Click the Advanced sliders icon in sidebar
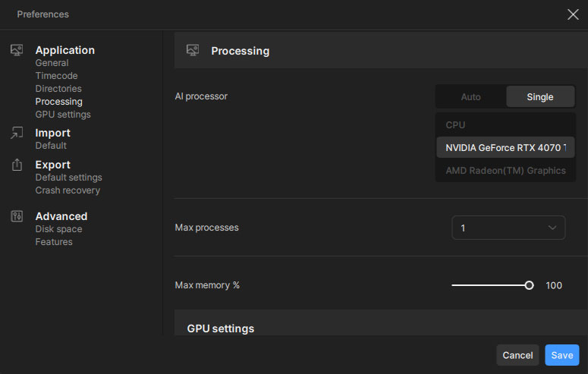Viewport: 588px width, 374px height. 17,216
